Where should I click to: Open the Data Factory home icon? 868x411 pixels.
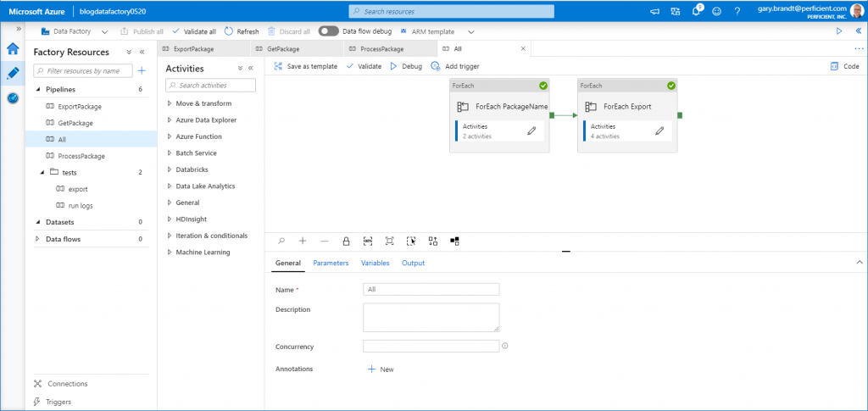pyautogui.click(x=13, y=48)
